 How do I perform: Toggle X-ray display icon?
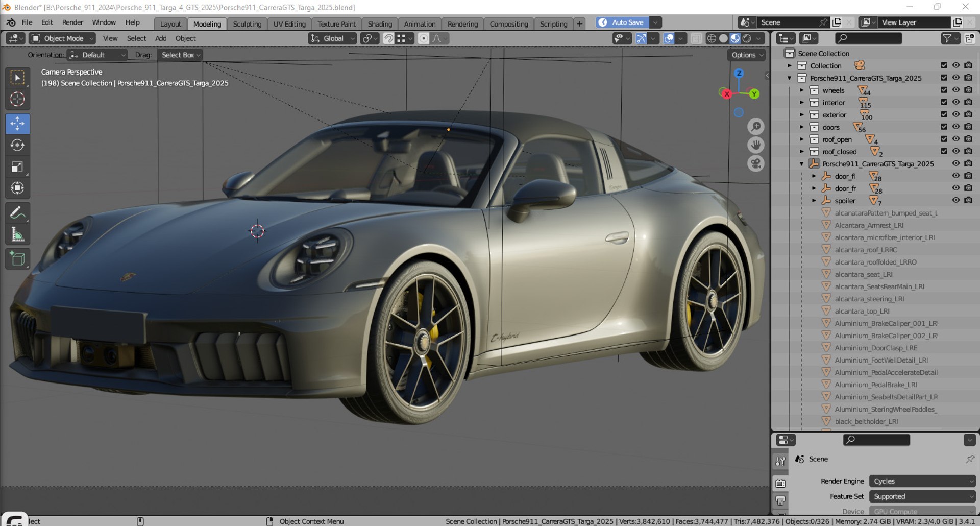[x=696, y=38]
